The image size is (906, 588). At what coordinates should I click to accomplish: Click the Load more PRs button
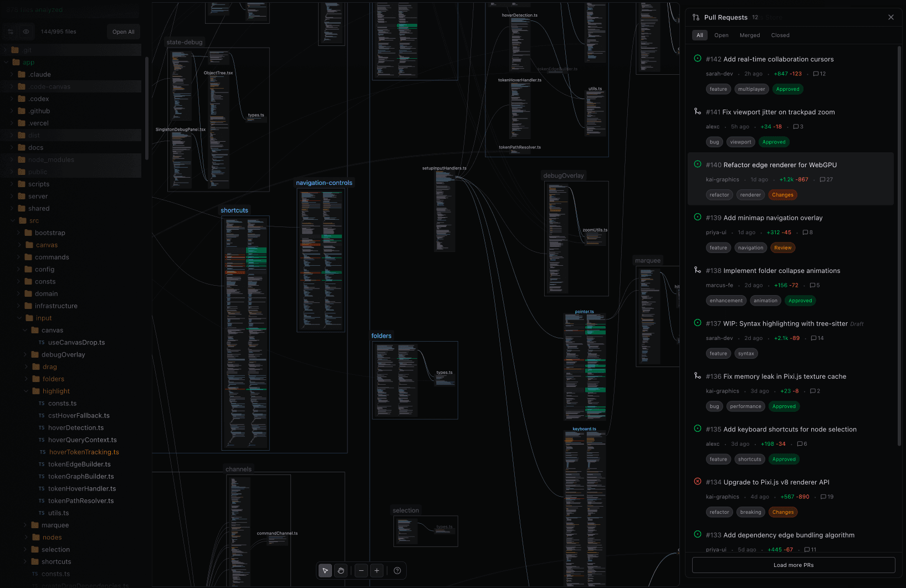click(x=794, y=565)
